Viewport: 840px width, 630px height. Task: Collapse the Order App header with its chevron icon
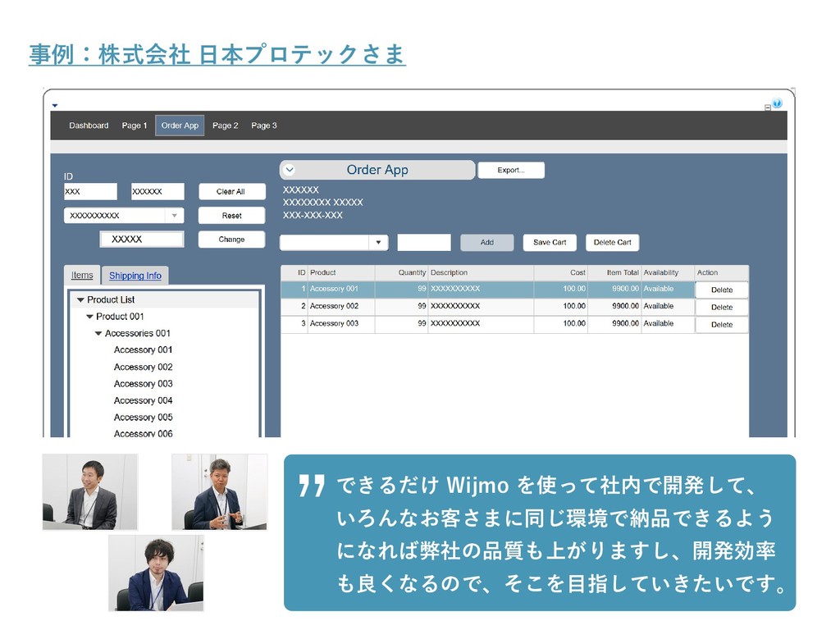(290, 170)
